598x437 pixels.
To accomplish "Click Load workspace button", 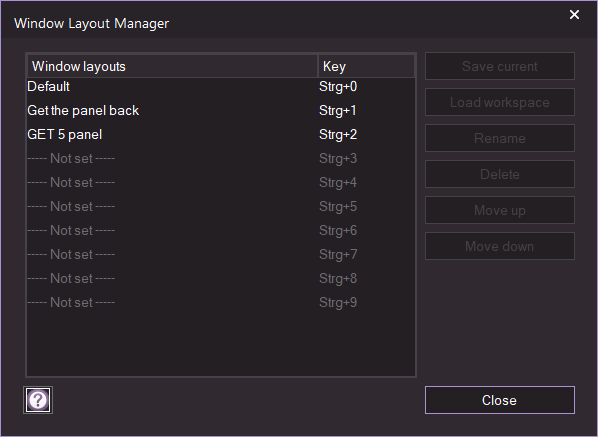I will [500, 102].
